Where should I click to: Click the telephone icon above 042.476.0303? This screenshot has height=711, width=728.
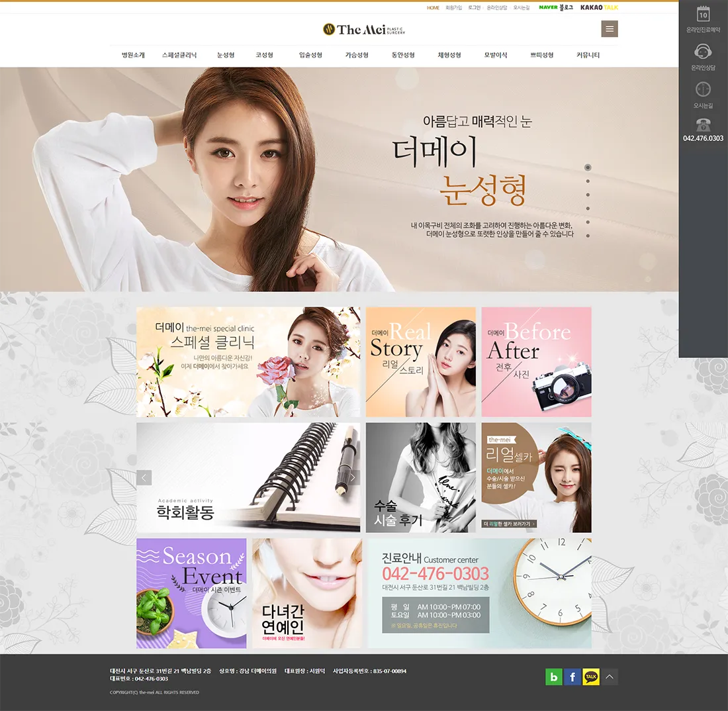coord(703,124)
